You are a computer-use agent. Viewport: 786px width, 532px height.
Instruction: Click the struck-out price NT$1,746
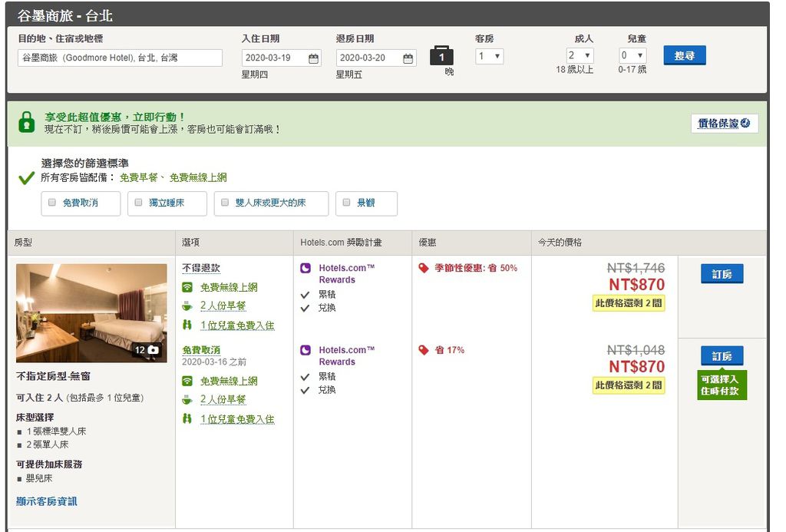click(x=636, y=268)
